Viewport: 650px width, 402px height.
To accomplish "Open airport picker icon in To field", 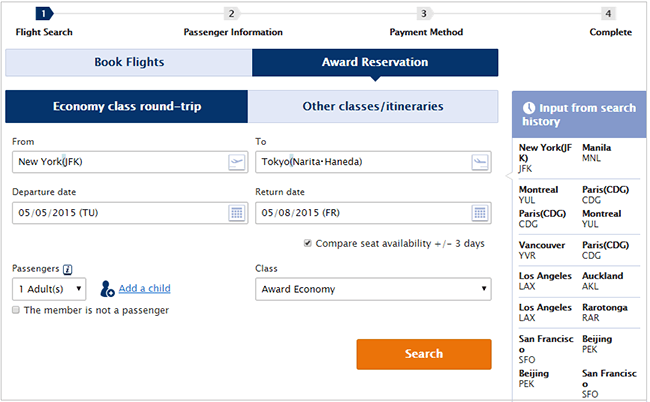I will click(480, 162).
